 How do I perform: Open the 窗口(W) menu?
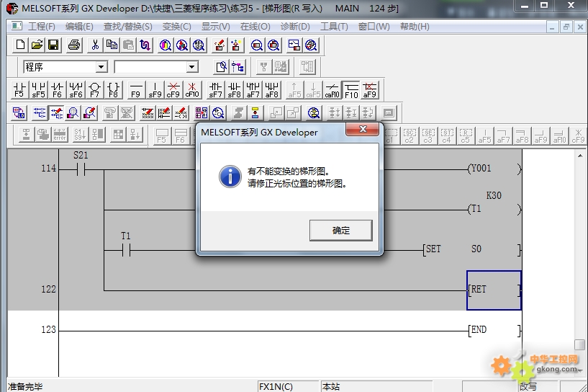click(x=374, y=27)
